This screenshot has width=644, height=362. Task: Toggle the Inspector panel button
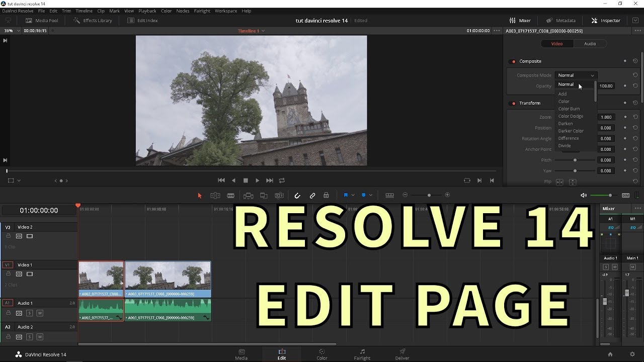click(x=606, y=21)
